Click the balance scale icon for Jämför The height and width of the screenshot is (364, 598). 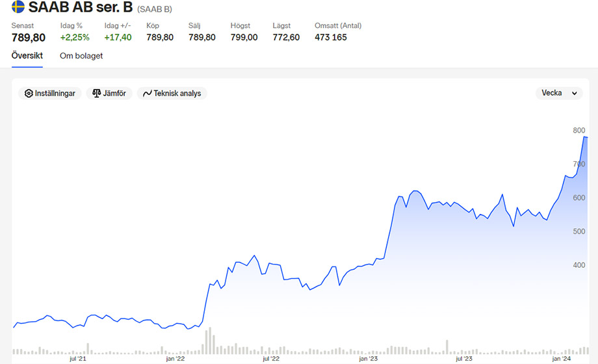[x=97, y=94]
